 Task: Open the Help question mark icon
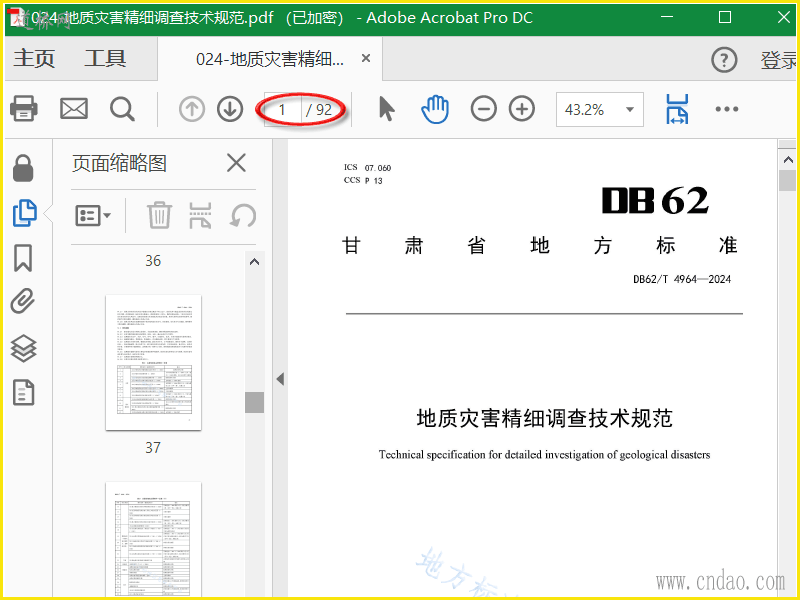(724, 60)
